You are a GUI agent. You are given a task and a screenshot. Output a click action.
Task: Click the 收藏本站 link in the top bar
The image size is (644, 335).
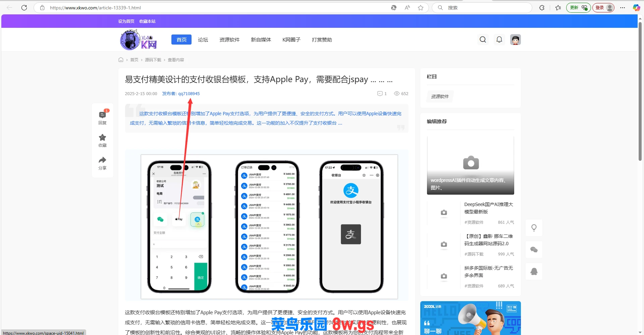click(x=147, y=21)
